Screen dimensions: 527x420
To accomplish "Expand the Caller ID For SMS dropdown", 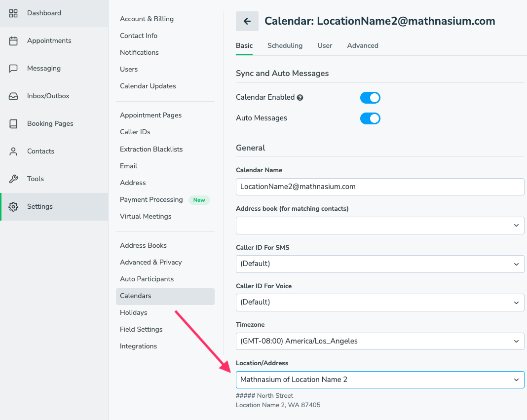I will (x=380, y=264).
